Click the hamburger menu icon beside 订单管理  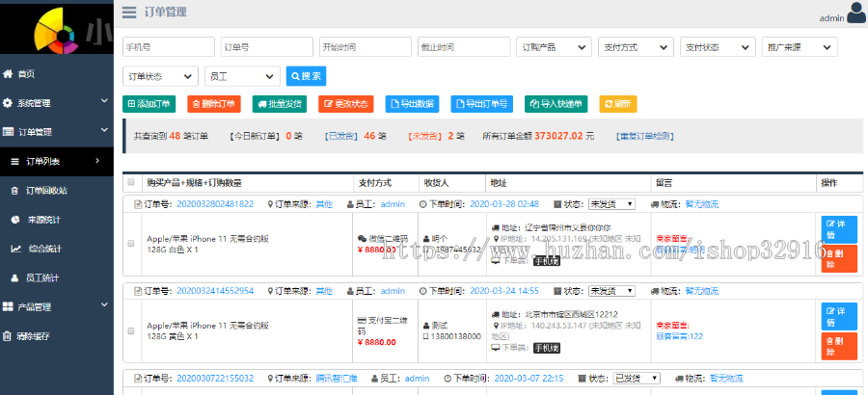[x=129, y=13]
